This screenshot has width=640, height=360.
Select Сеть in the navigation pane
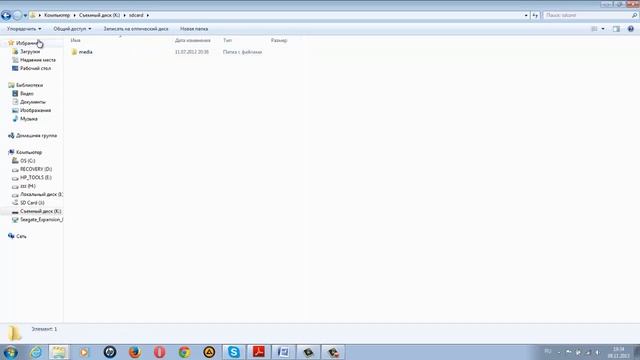pos(21,236)
